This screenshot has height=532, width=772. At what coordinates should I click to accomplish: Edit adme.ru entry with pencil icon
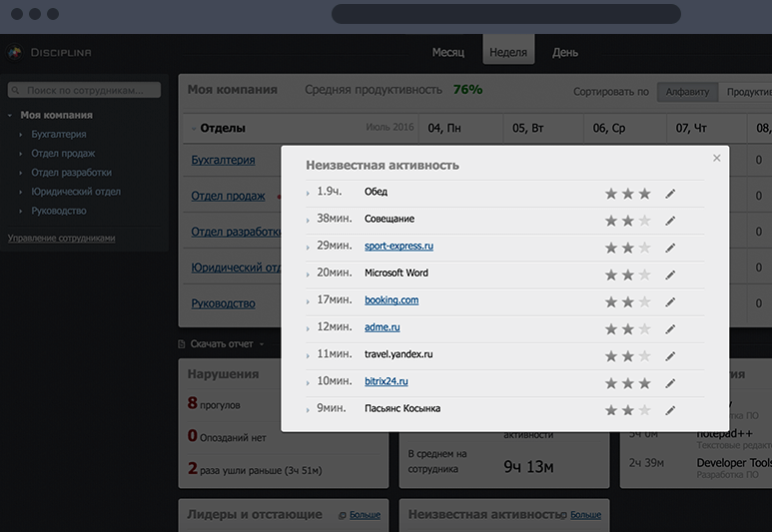670,329
